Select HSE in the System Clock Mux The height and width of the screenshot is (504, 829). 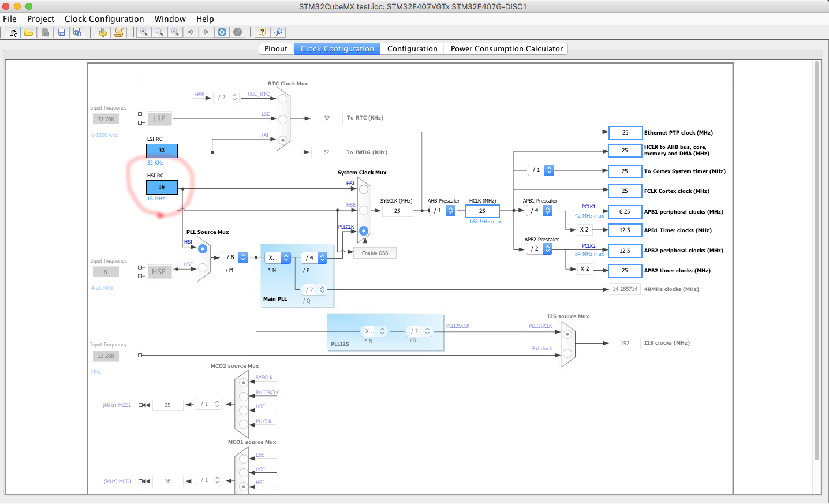click(x=364, y=210)
